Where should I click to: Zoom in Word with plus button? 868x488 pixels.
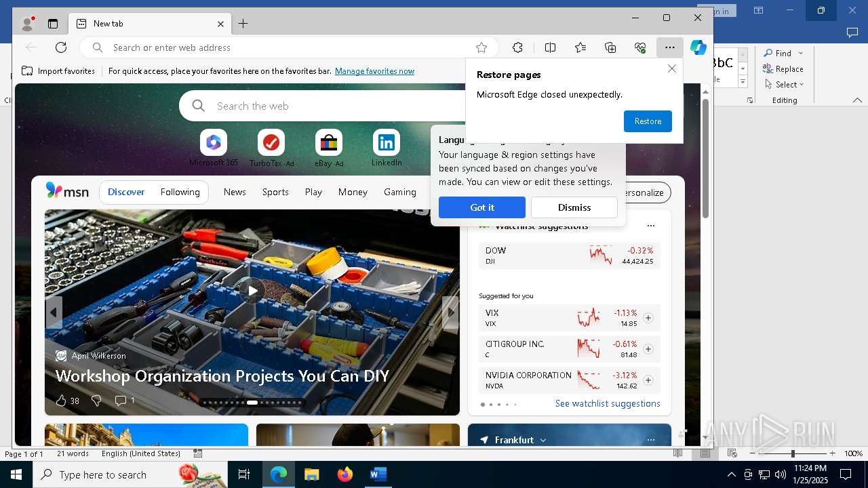(832, 453)
